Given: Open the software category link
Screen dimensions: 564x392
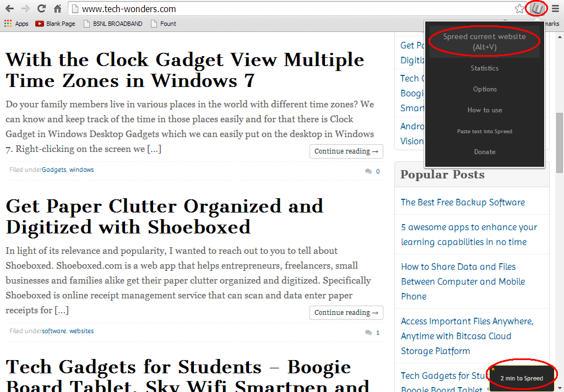Looking at the screenshot, I should [54, 331].
